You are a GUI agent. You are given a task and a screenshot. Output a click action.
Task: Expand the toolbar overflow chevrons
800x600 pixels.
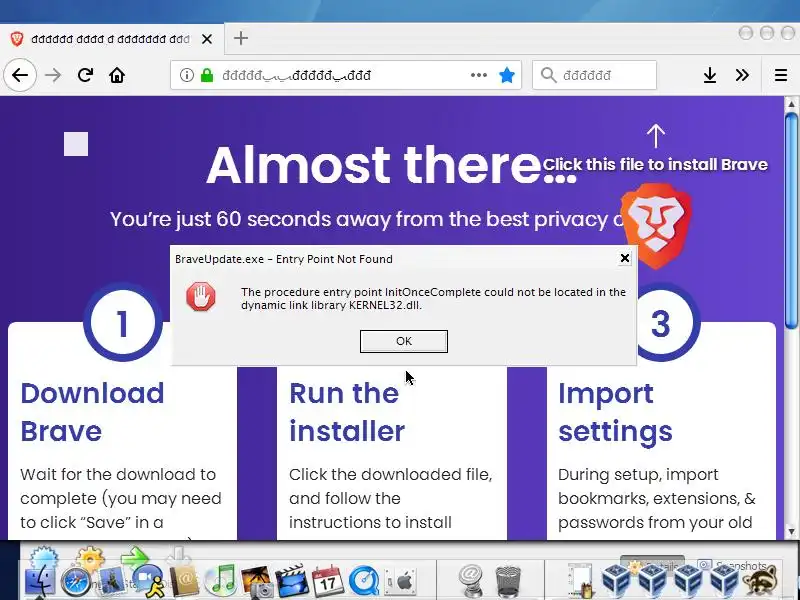click(x=742, y=76)
